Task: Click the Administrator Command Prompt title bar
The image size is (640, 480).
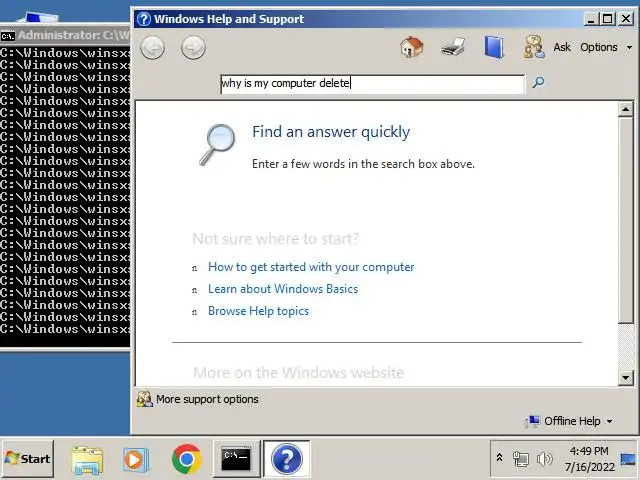Action: [65, 36]
